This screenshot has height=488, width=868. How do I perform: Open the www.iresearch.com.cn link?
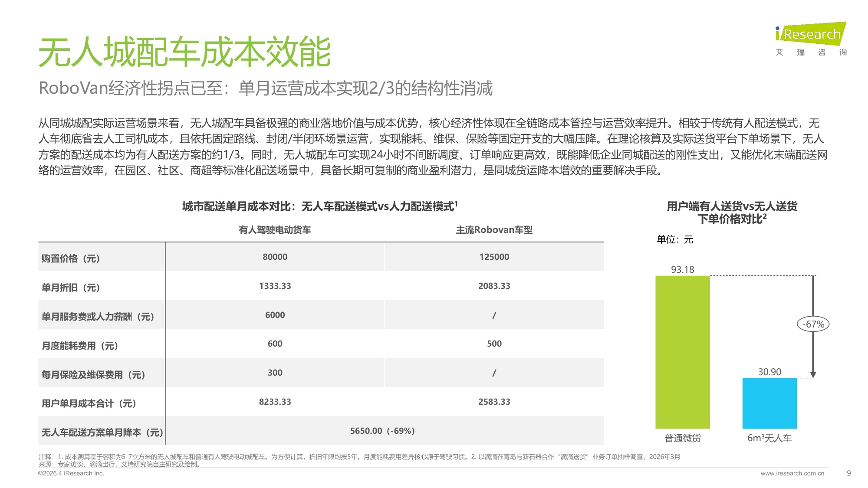(792, 473)
